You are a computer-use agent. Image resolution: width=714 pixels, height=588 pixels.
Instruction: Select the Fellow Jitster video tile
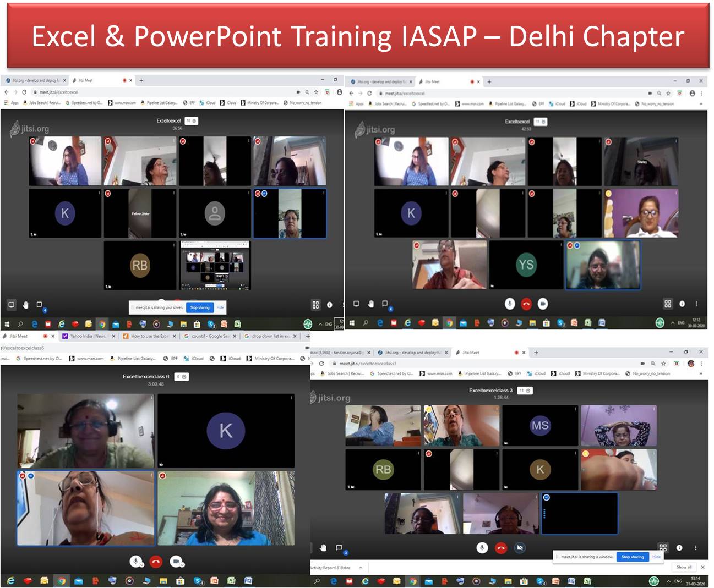point(140,213)
